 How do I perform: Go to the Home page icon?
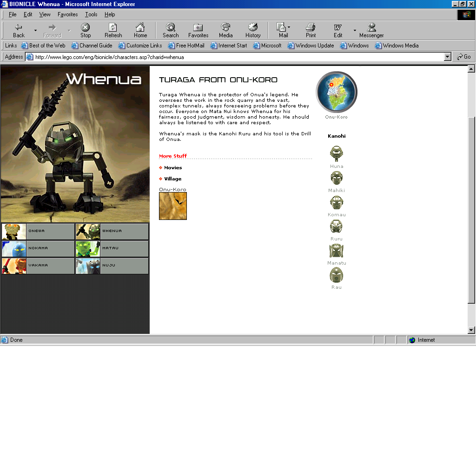[140, 30]
